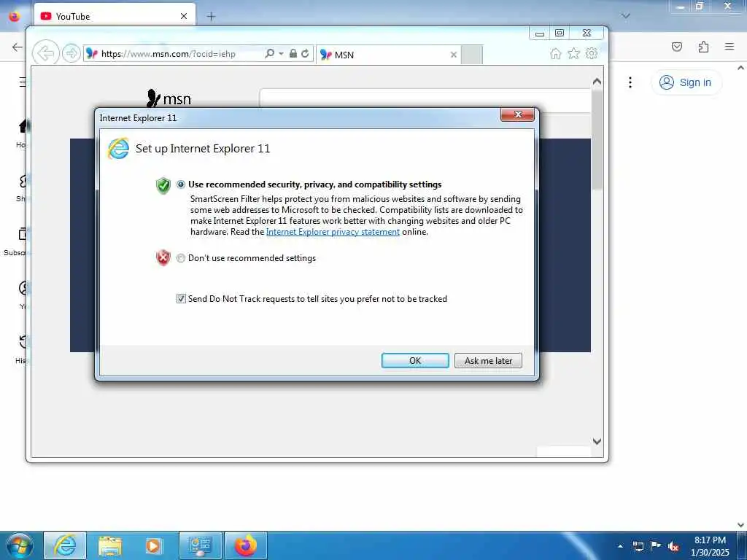This screenshot has height=560, width=747.
Task: Click msn logo on the page
Action: coord(169,98)
